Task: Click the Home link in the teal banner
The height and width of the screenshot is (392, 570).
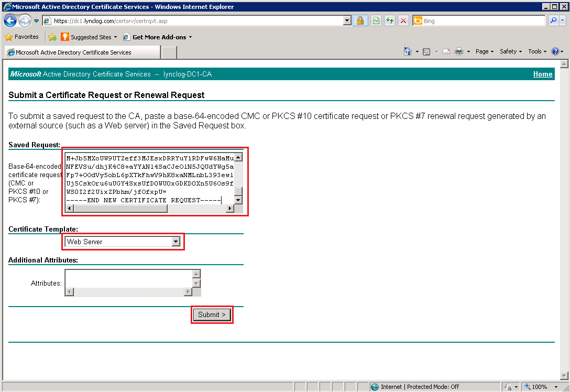Action: pyautogui.click(x=543, y=74)
